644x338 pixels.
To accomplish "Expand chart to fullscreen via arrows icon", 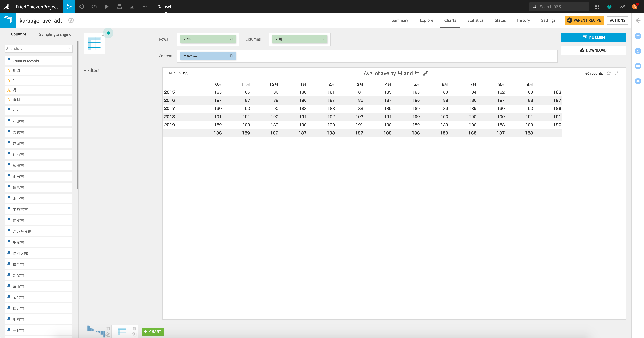I will [616, 73].
